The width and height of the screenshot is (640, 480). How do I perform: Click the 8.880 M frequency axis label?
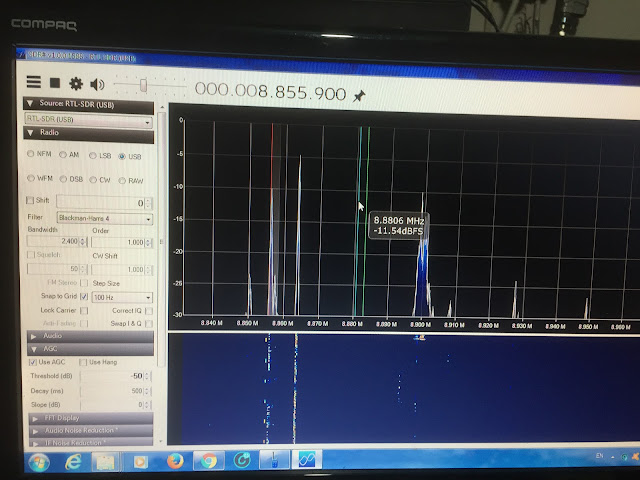tap(352, 324)
